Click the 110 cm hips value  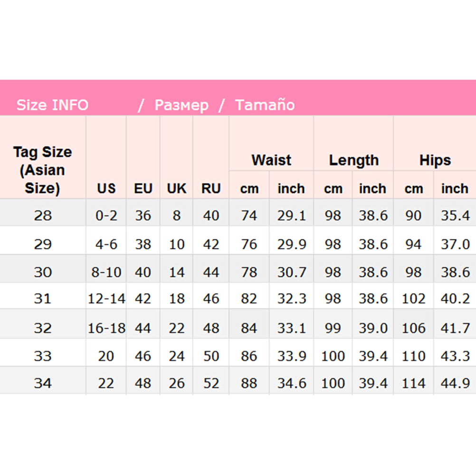(x=413, y=356)
